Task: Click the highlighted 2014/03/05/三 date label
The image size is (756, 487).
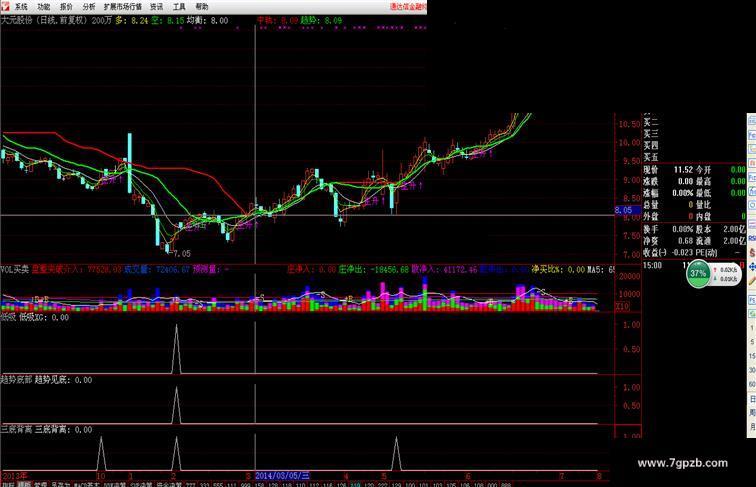Action: pos(283,475)
